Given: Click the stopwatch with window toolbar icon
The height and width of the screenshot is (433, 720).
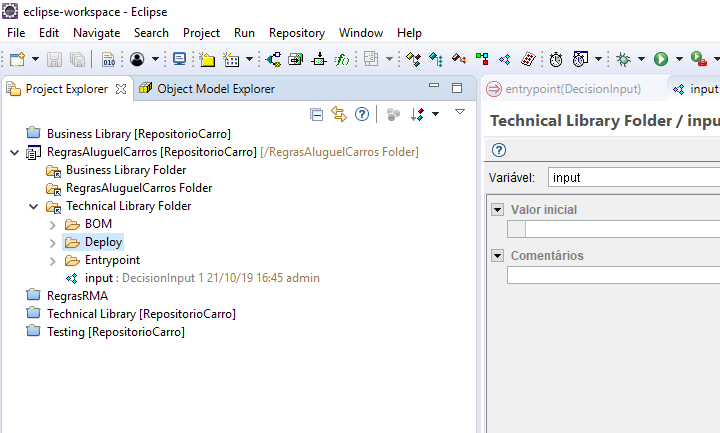Looking at the screenshot, I should tap(580, 59).
